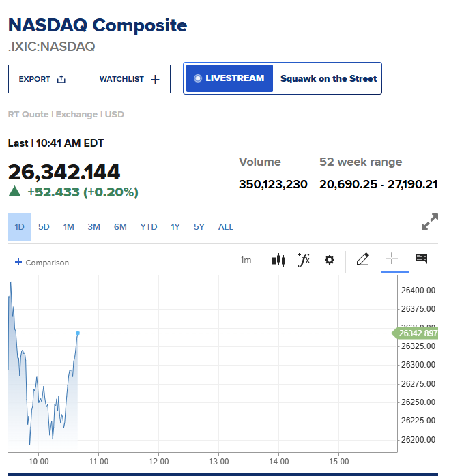
Task: Click the LIVESTREAM button
Action: 229,78
